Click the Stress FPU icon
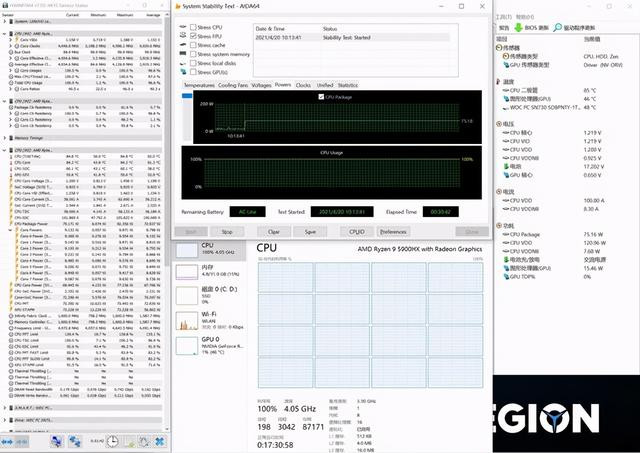 (183, 36)
